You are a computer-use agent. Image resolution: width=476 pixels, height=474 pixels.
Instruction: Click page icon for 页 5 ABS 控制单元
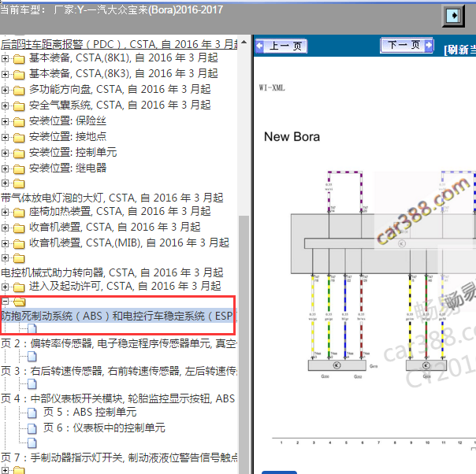point(32,413)
